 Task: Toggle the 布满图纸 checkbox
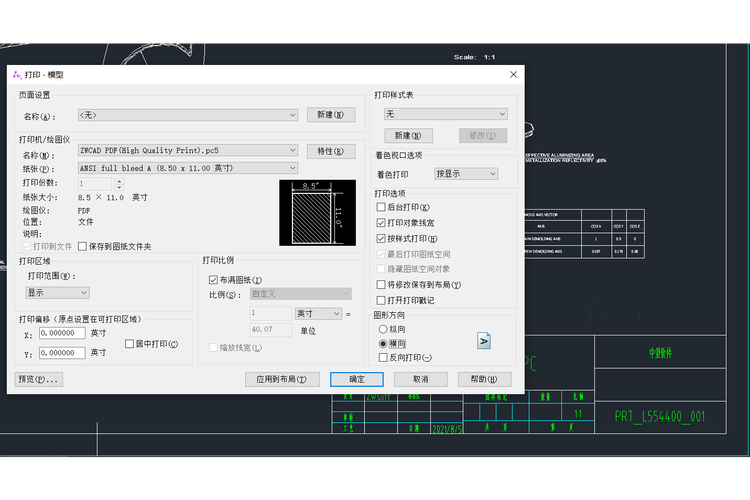213,280
